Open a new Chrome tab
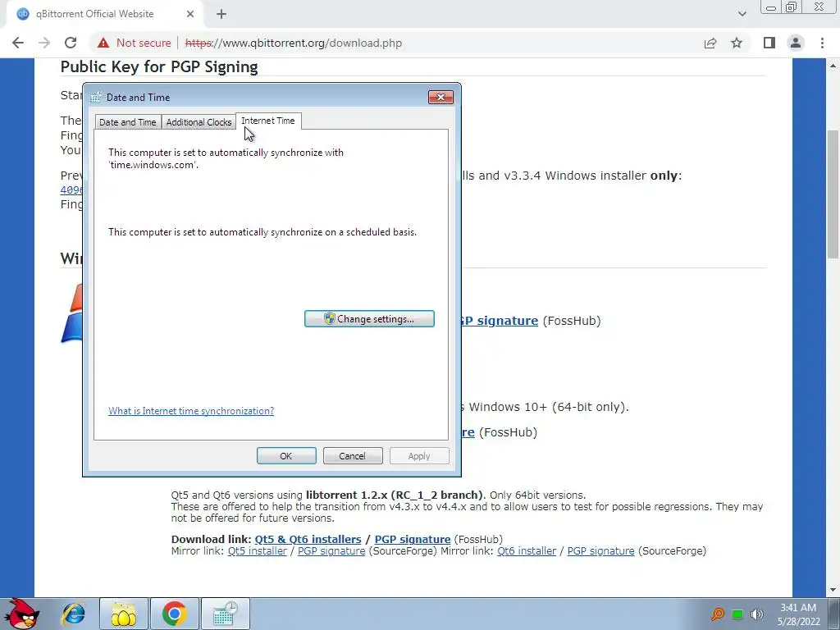840x630 pixels. point(221,14)
